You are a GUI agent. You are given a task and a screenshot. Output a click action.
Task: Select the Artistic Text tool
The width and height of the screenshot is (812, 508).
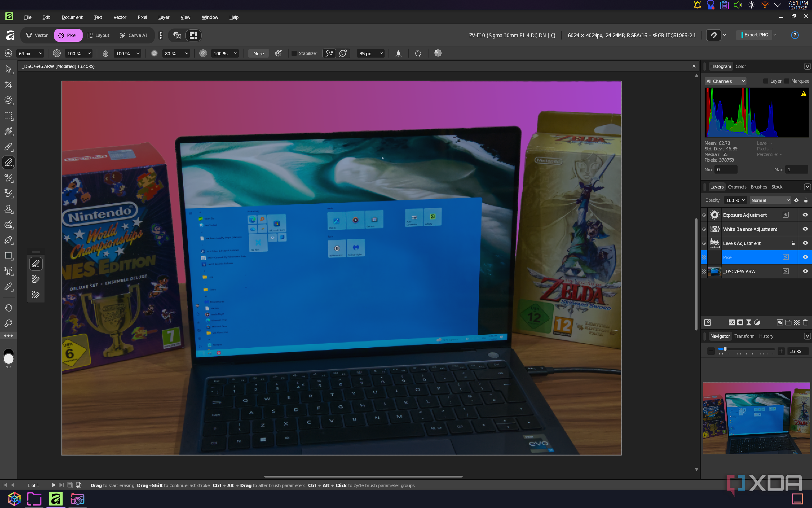8,271
